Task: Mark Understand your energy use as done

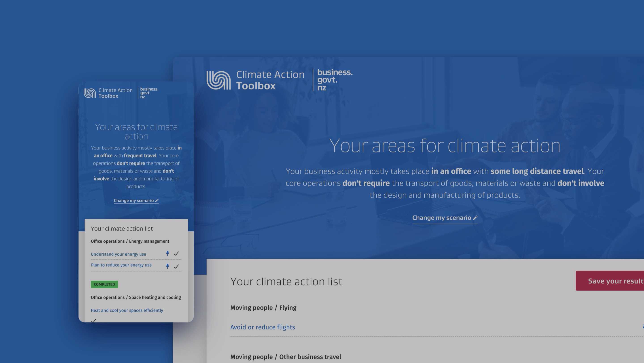Action: (x=176, y=253)
